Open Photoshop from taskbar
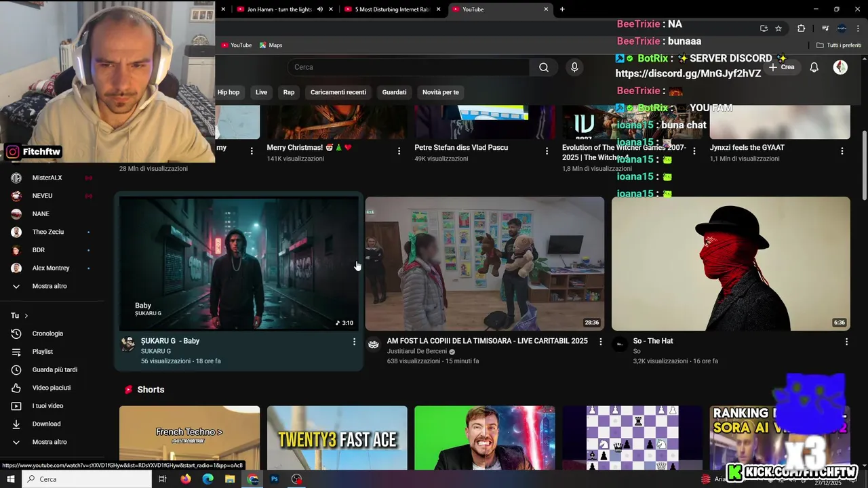 tap(275, 479)
